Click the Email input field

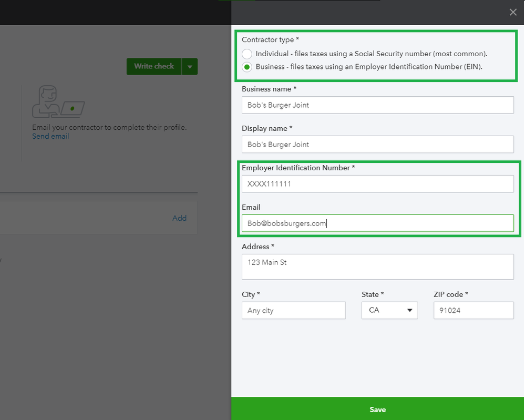[377, 223]
